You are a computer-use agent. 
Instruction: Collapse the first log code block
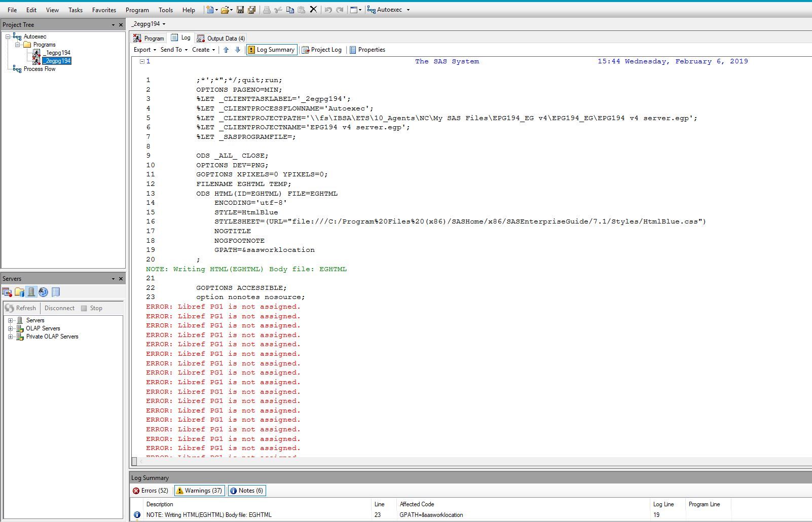click(142, 61)
